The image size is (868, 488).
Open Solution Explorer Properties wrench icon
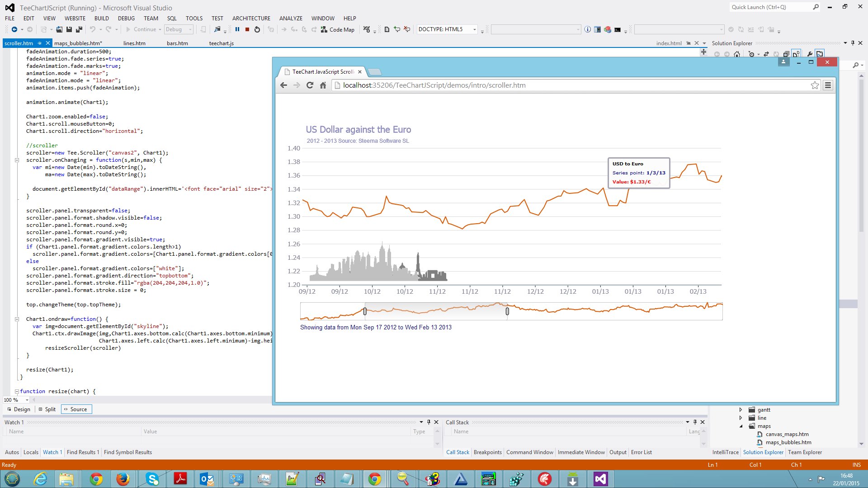coord(810,54)
